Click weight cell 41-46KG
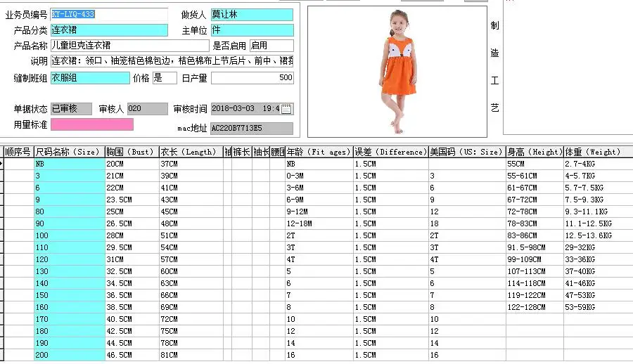 pyautogui.click(x=599, y=283)
